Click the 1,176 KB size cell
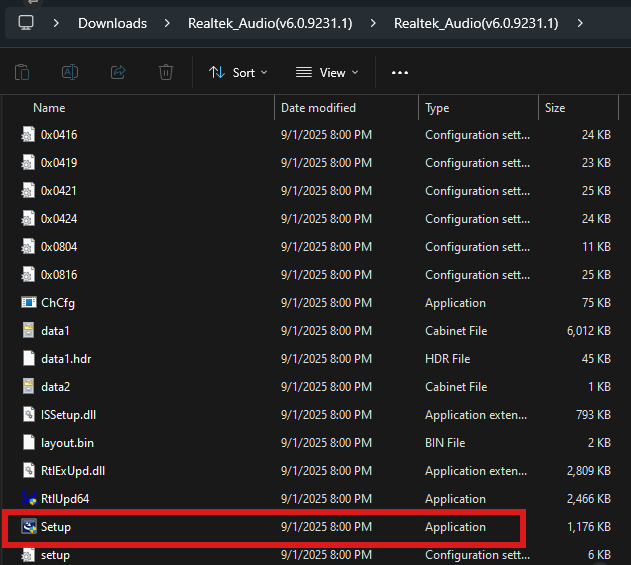The height and width of the screenshot is (565, 631). pos(589,526)
